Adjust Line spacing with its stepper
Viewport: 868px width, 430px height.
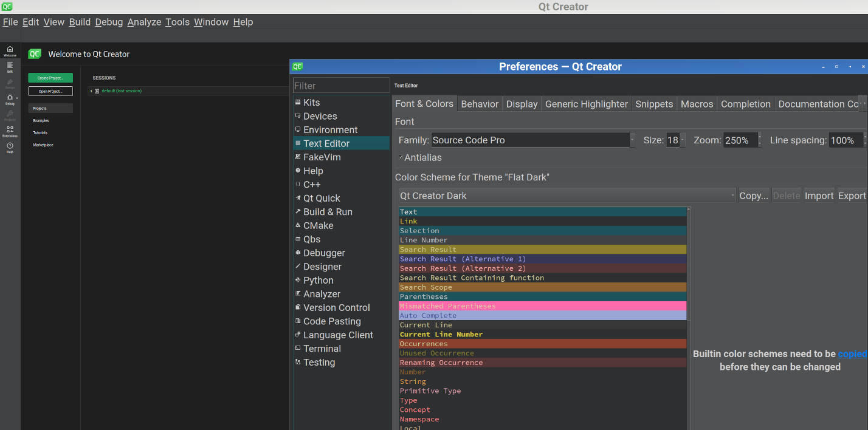click(865, 140)
